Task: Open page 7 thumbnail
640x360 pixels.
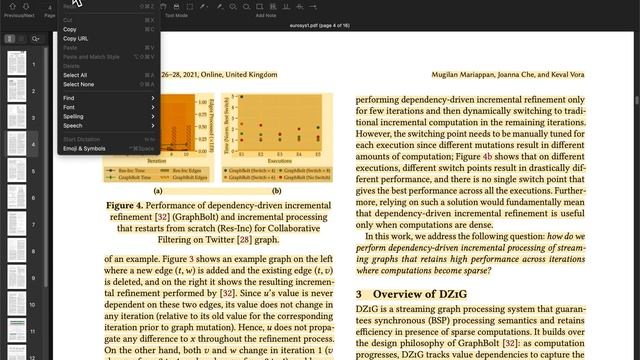Action: point(17,224)
